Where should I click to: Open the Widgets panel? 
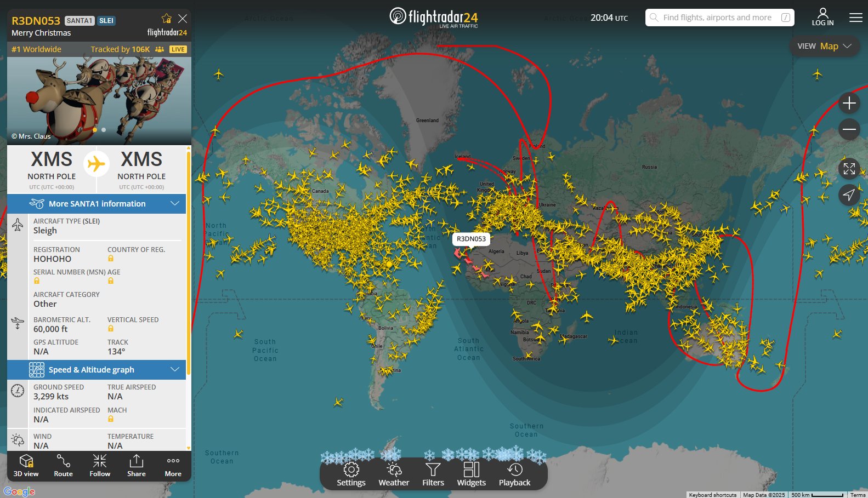pos(472,474)
